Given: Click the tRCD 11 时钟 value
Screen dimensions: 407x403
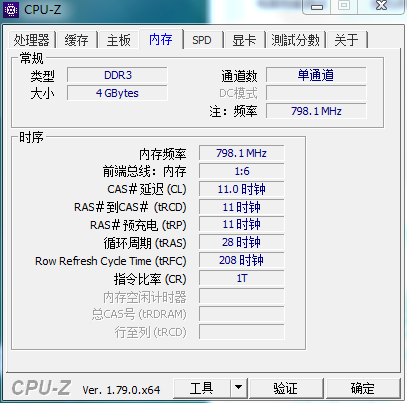Looking at the screenshot, I should point(242,207).
